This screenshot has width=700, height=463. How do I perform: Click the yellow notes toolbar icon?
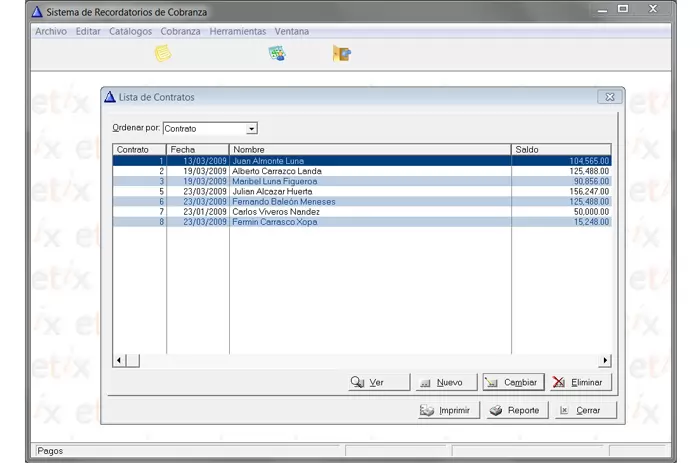pyautogui.click(x=162, y=54)
